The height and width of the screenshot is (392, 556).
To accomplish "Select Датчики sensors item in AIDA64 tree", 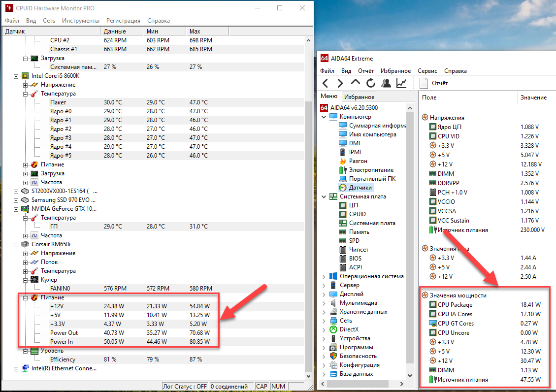I will (356, 188).
